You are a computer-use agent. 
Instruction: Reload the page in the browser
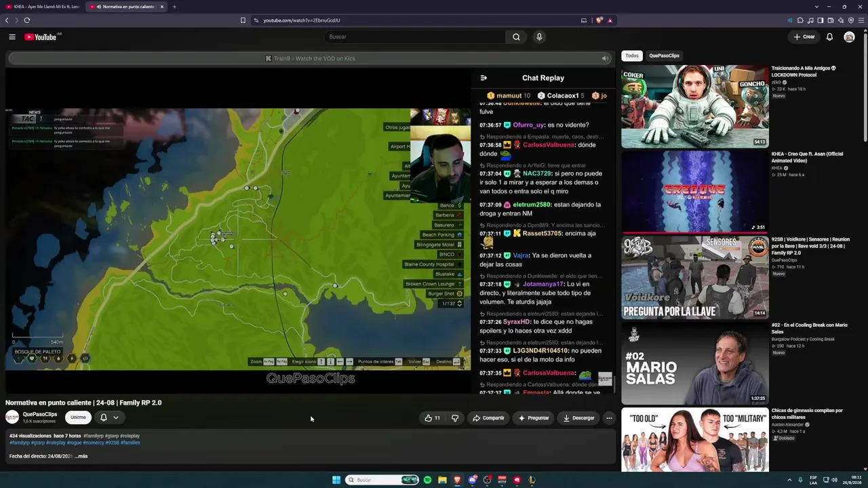pyautogui.click(x=27, y=20)
